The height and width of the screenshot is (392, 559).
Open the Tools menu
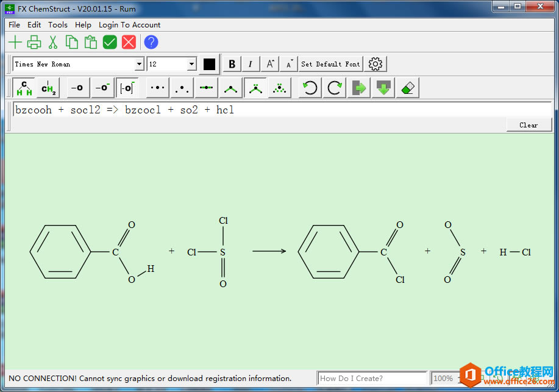(x=58, y=24)
